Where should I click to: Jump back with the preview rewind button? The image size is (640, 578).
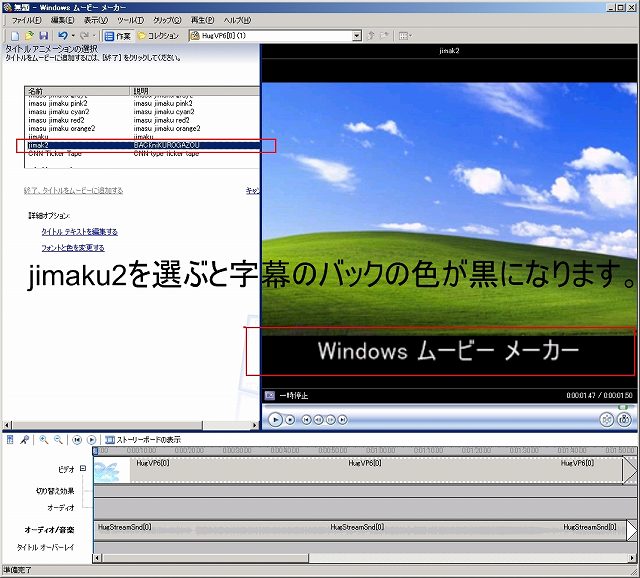point(307,420)
